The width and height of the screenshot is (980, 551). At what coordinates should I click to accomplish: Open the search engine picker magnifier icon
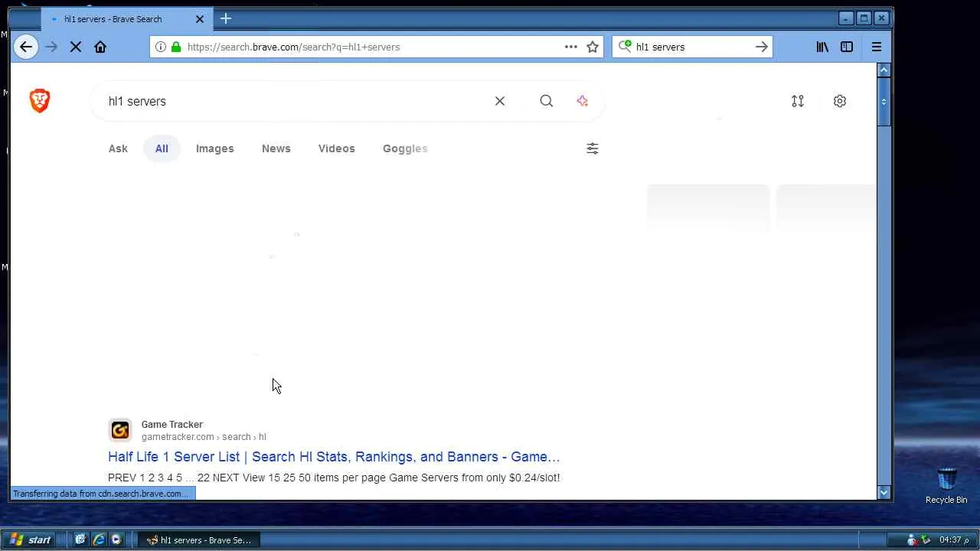[625, 47]
